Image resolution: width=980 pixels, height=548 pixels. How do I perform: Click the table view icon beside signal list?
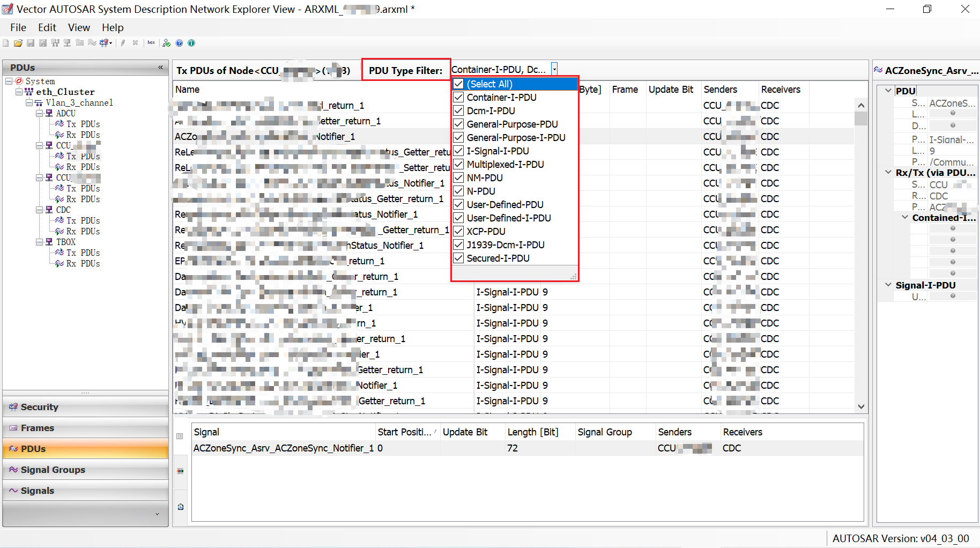[180, 436]
